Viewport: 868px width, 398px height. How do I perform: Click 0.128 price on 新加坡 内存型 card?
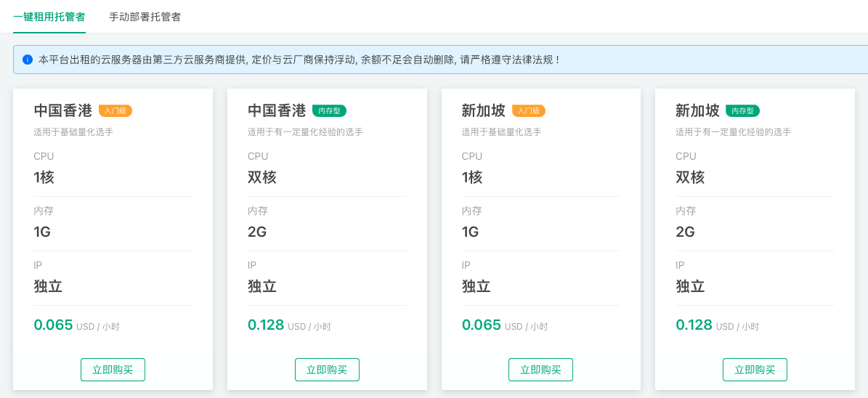point(694,325)
